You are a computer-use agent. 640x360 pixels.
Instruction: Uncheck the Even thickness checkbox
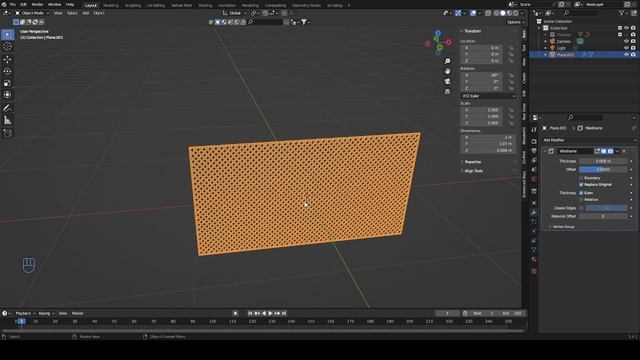(581, 193)
